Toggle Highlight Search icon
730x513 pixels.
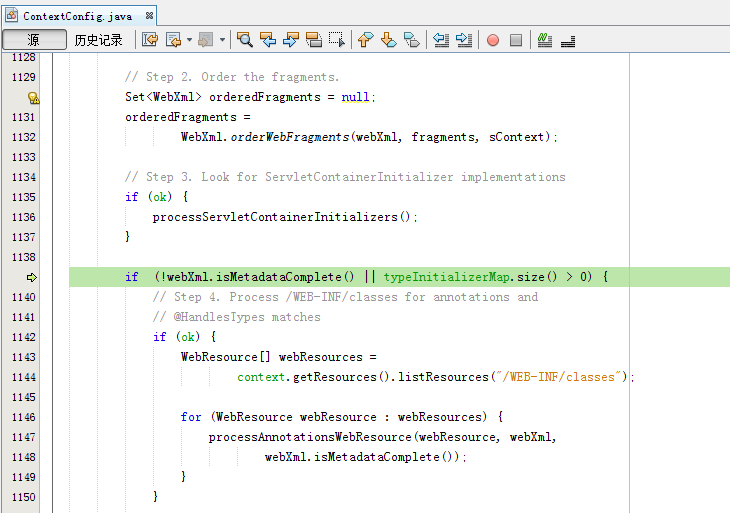(314, 40)
